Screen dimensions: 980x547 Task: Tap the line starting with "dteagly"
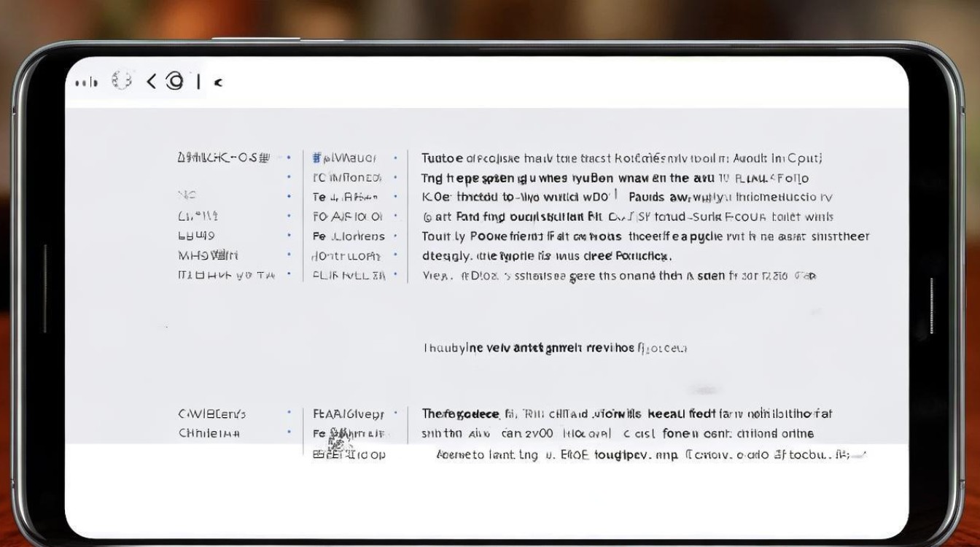tap(546, 256)
